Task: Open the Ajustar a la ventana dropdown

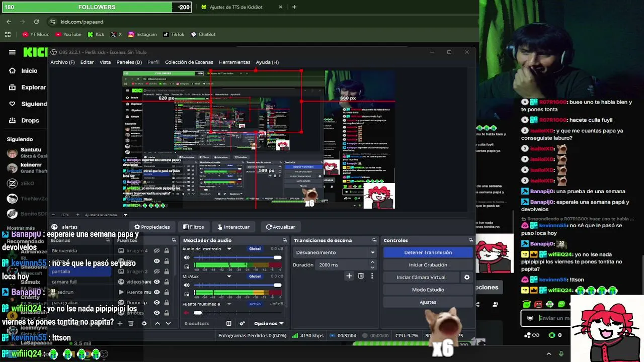Action: pyautogui.click(x=106, y=215)
